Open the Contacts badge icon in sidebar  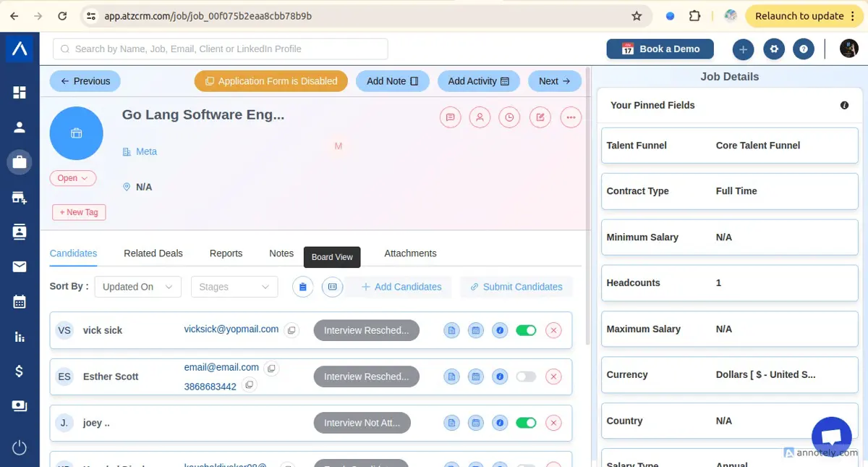click(20, 232)
